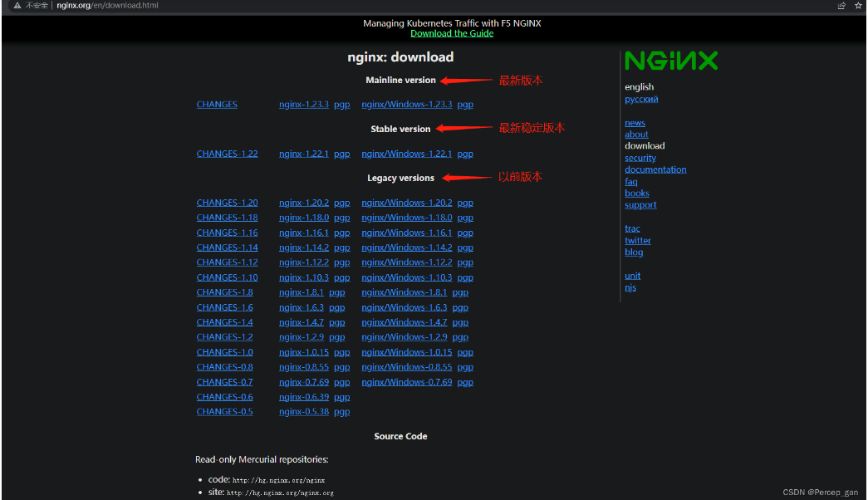868x500 pixels.
Task: Download nginx/Windows-1.10.3
Action: coord(407,277)
